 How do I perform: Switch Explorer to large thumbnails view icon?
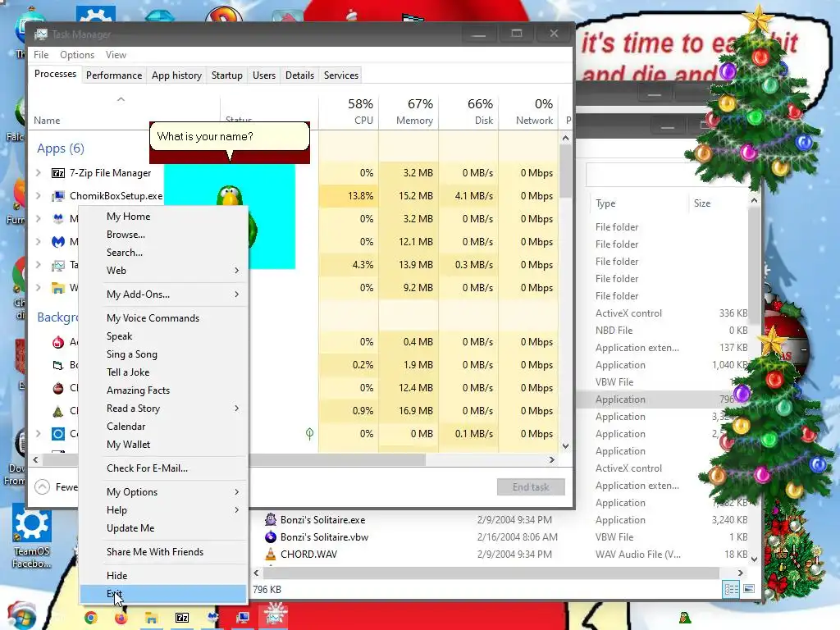(x=749, y=589)
